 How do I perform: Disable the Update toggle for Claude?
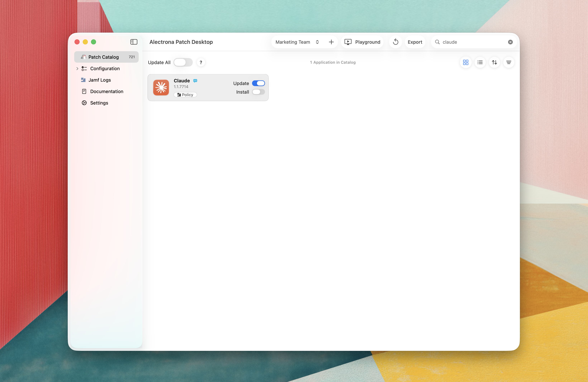258,83
